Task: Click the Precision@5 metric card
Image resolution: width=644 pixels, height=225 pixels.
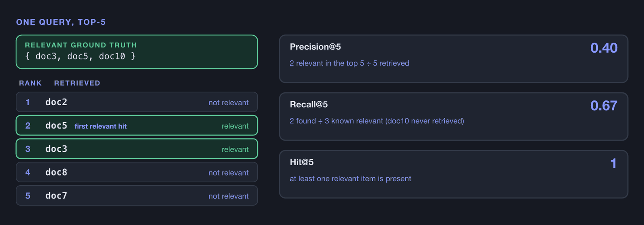Action: tap(454, 59)
